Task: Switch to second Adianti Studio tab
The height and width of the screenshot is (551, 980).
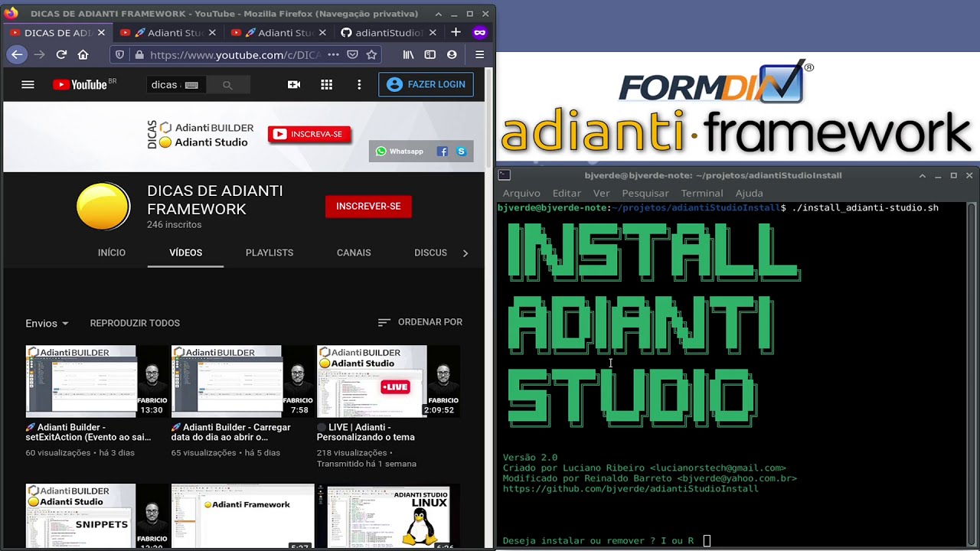Action: [168, 32]
